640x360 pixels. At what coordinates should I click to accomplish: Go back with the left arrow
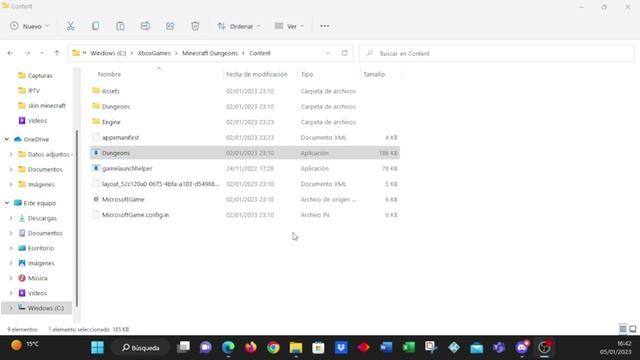[x=10, y=53]
